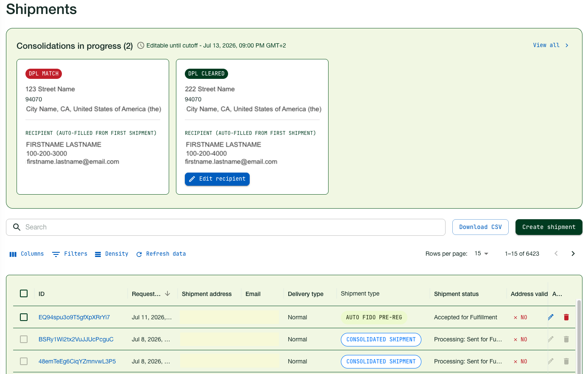Click phone number 100-200-3000
Viewport: 588px width, 374px height.
pyautogui.click(x=47, y=154)
